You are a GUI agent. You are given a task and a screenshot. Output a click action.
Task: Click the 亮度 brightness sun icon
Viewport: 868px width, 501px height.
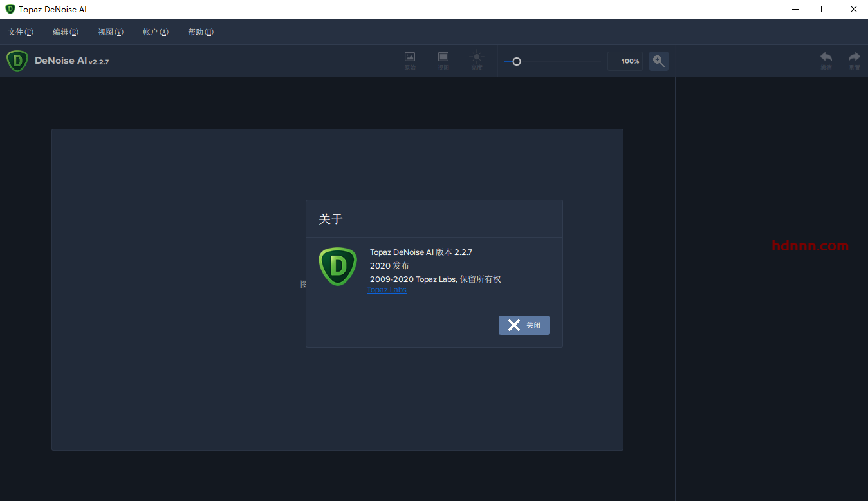tap(477, 61)
